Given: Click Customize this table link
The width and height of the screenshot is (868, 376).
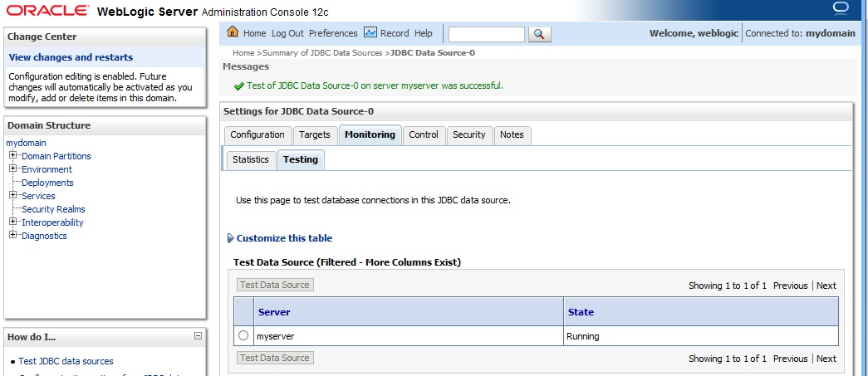Looking at the screenshot, I should [285, 238].
